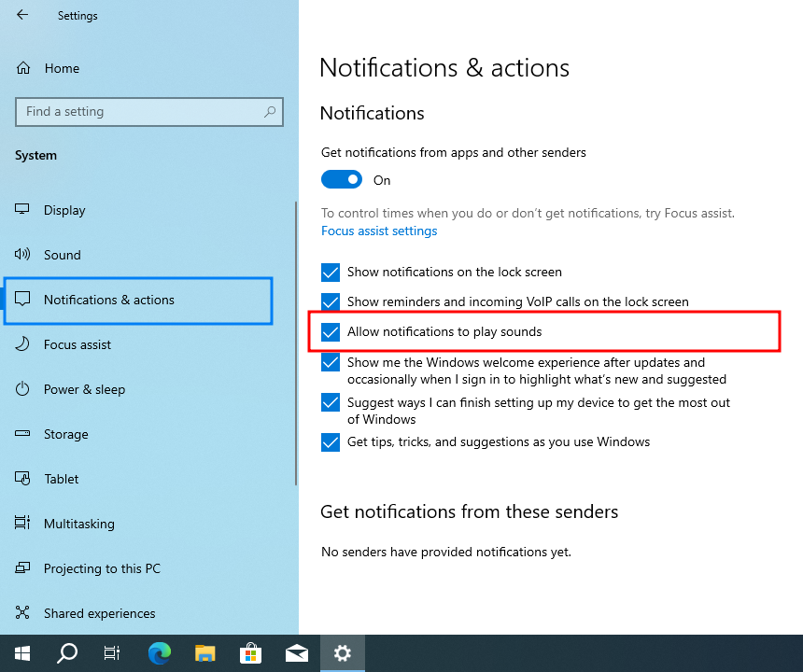Screen dimensions: 803x672
Task: Click the Notifications section heading
Action: (x=373, y=113)
